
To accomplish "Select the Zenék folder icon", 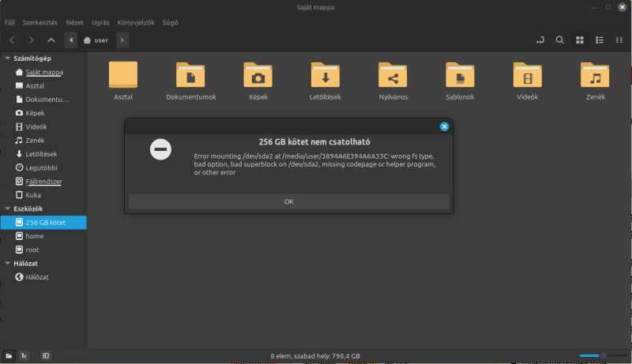I will (x=595, y=75).
